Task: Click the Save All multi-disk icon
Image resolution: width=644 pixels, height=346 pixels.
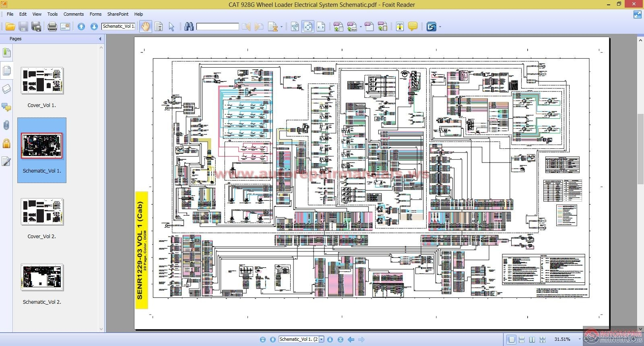Action: (x=37, y=27)
